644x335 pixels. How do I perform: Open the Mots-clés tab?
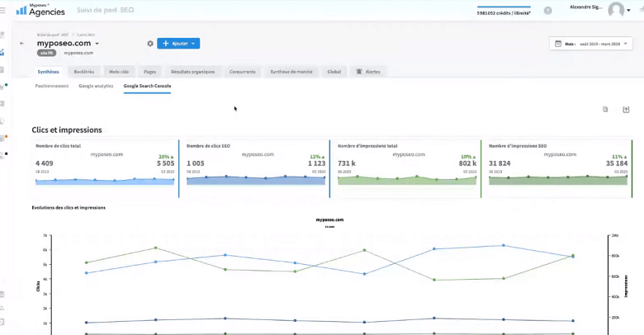click(x=119, y=72)
